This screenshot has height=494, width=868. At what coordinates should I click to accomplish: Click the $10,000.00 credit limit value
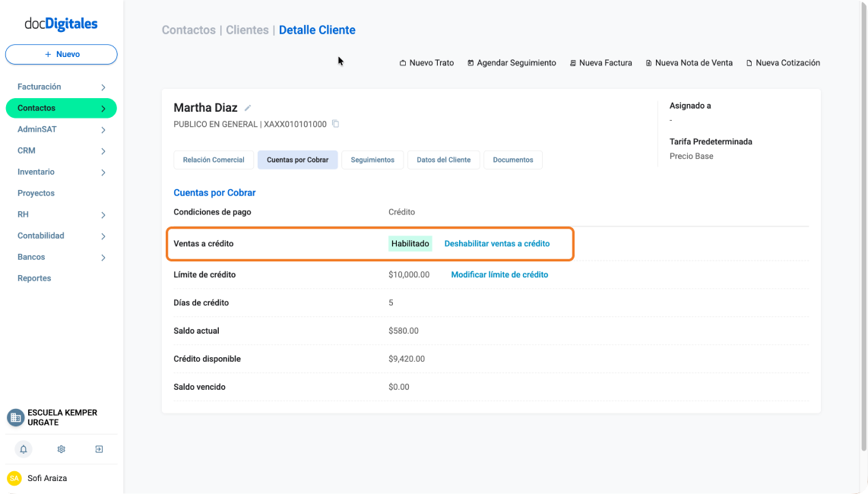click(x=409, y=274)
